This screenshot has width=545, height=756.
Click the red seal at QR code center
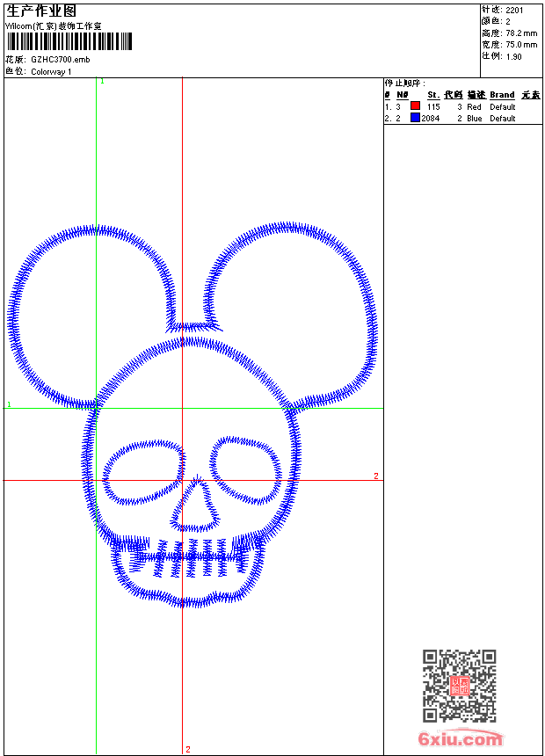pyautogui.click(x=459, y=687)
